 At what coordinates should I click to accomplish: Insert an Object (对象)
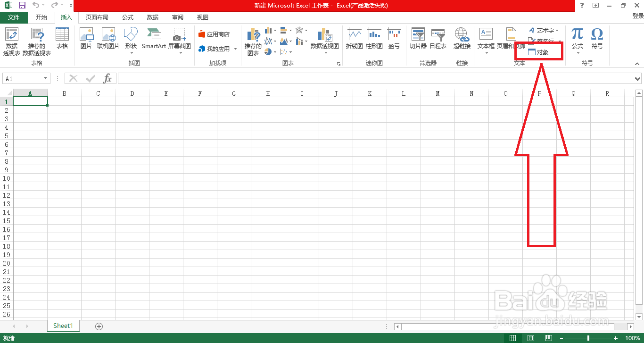538,52
